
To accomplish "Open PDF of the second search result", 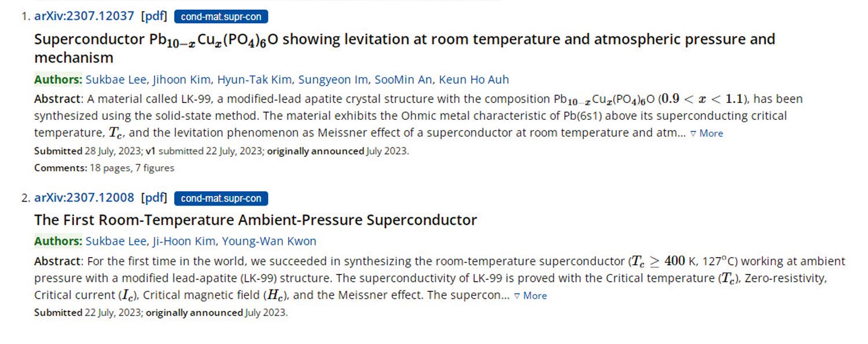I will pos(153,198).
